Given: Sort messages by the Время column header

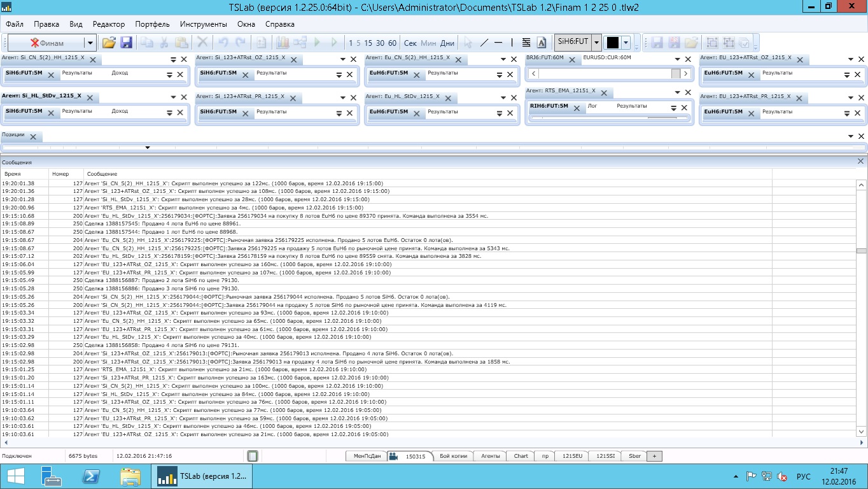Looking at the screenshot, I should 25,174.
